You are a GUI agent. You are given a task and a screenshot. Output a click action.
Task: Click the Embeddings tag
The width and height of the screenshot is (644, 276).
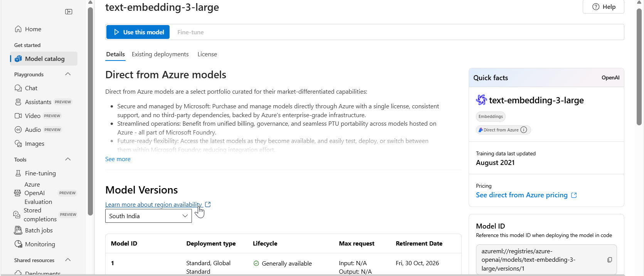(491, 116)
